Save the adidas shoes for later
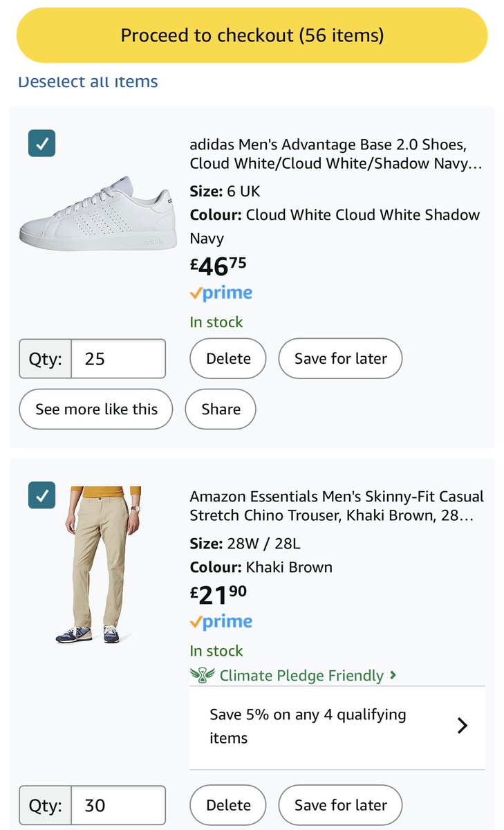The width and height of the screenshot is (504, 830). [x=340, y=359]
